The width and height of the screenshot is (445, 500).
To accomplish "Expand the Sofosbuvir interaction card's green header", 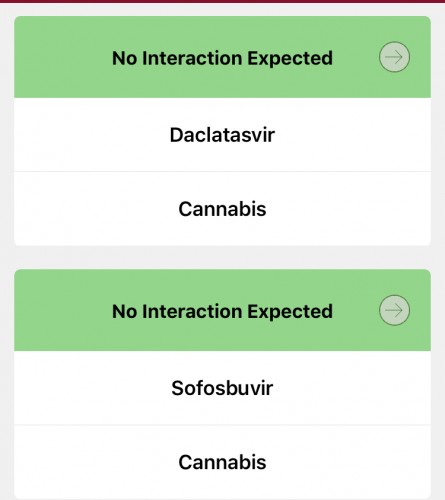I will [222, 310].
